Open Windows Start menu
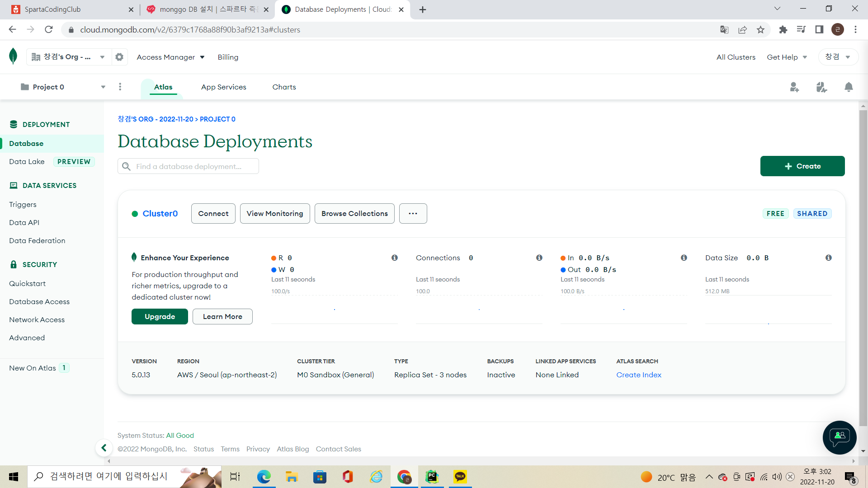Image resolution: width=868 pixels, height=488 pixels. click(x=14, y=477)
